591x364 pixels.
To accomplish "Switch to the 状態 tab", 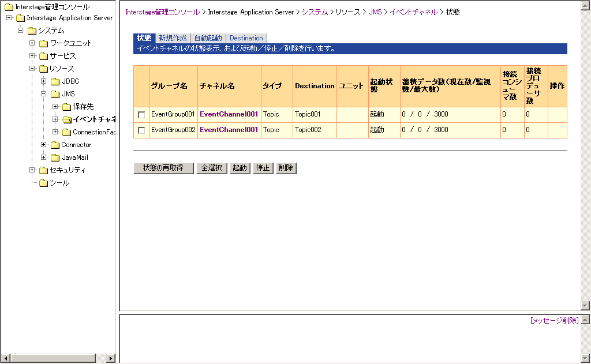I will pyautogui.click(x=144, y=38).
